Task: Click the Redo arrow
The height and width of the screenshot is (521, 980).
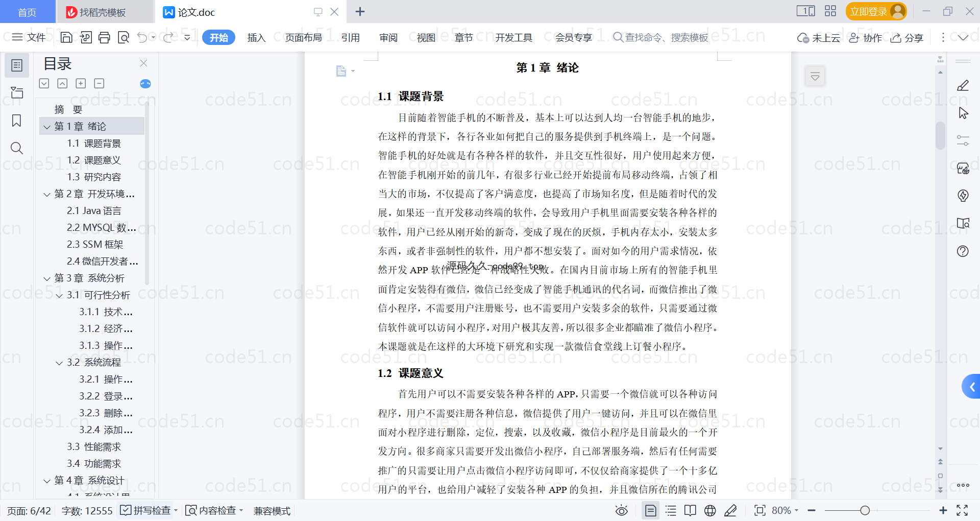Action: coord(168,37)
